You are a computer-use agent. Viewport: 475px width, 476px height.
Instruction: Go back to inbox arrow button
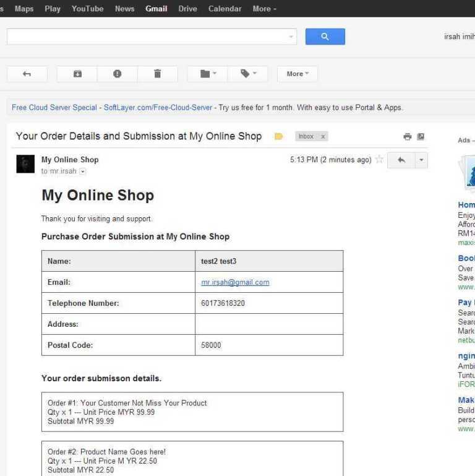pyautogui.click(x=27, y=74)
